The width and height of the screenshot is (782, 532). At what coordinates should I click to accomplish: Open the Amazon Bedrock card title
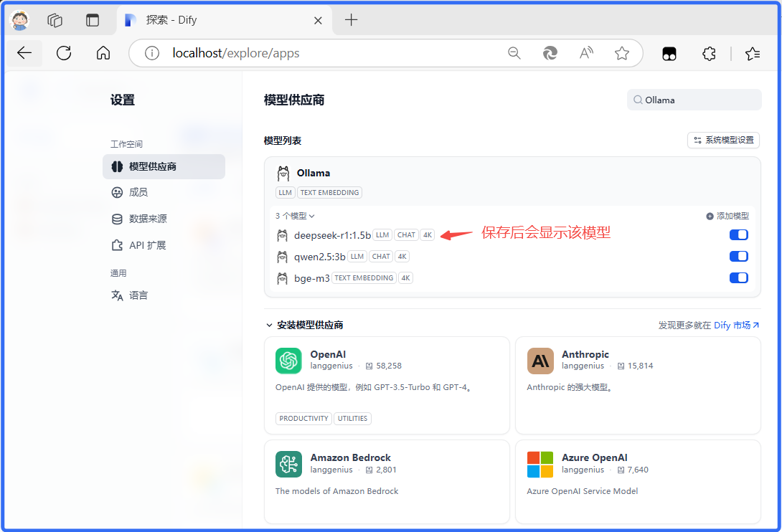click(x=351, y=457)
